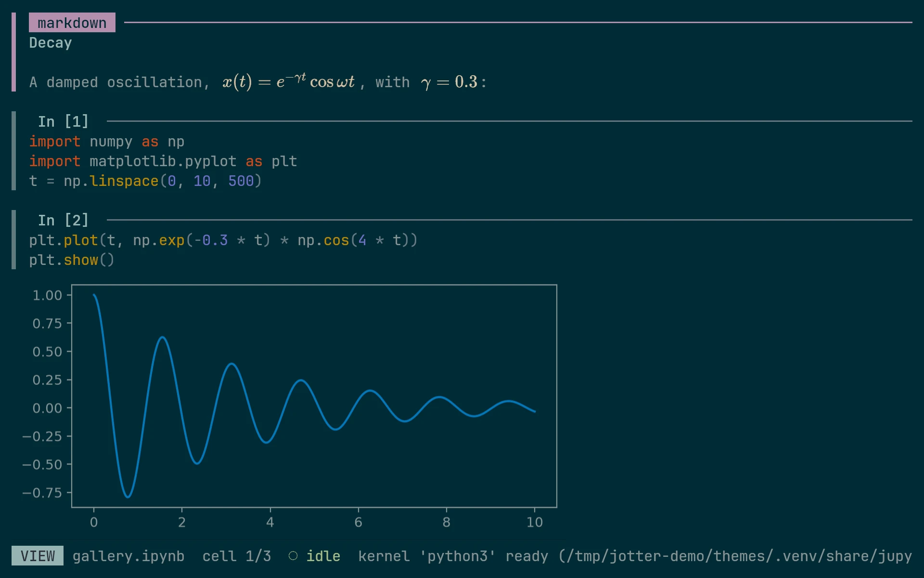Click the plt.show() line
This screenshot has width=924, height=578.
click(x=72, y=260)
